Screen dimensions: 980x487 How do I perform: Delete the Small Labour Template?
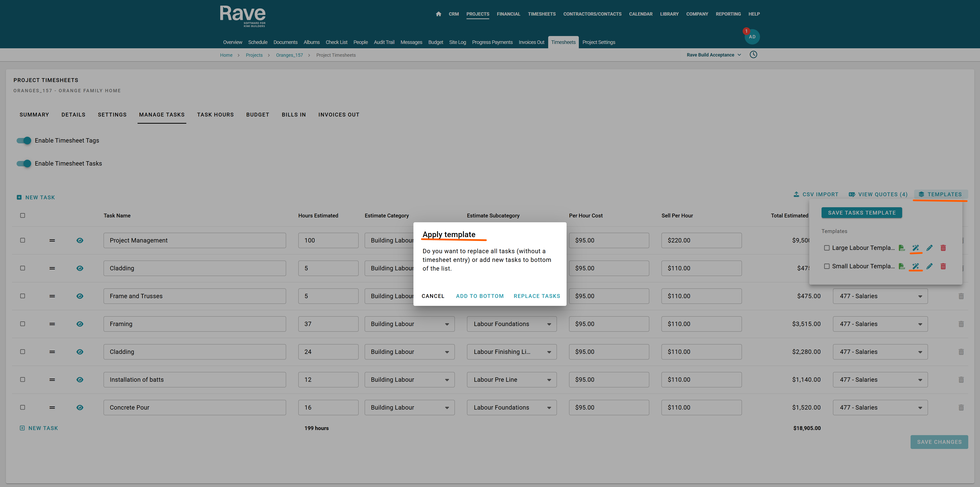(x=943, y=266)
